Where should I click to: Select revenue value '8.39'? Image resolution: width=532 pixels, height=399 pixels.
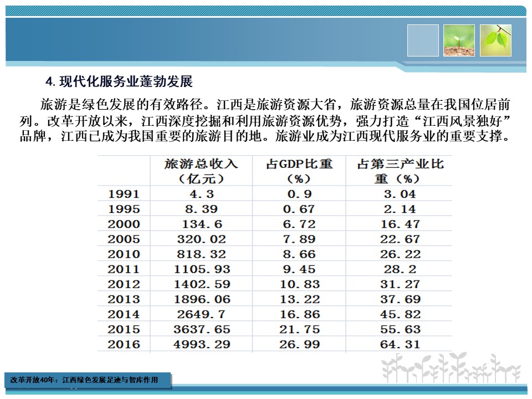point(202,209)
